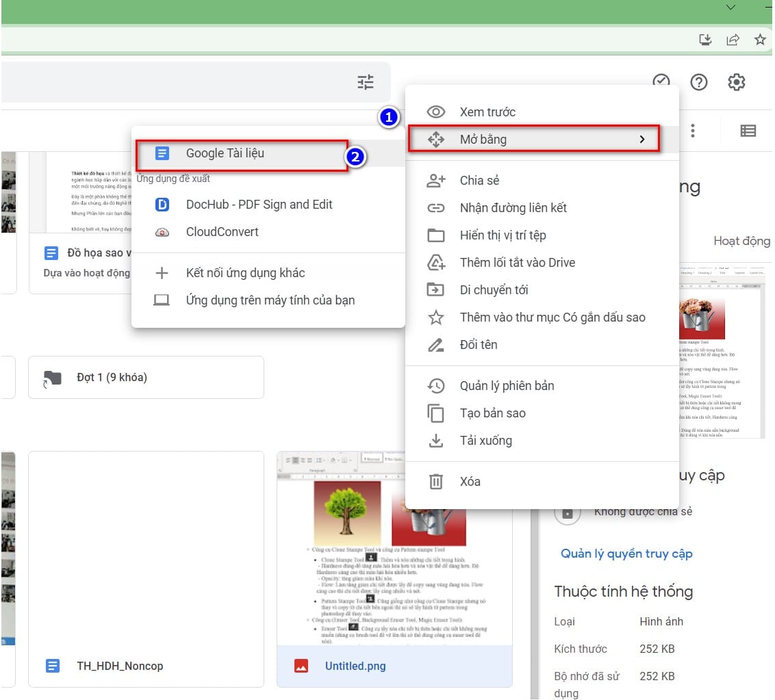Bookmark this page with the star icon
775x700 pixels.
click(x=760, y=40)
